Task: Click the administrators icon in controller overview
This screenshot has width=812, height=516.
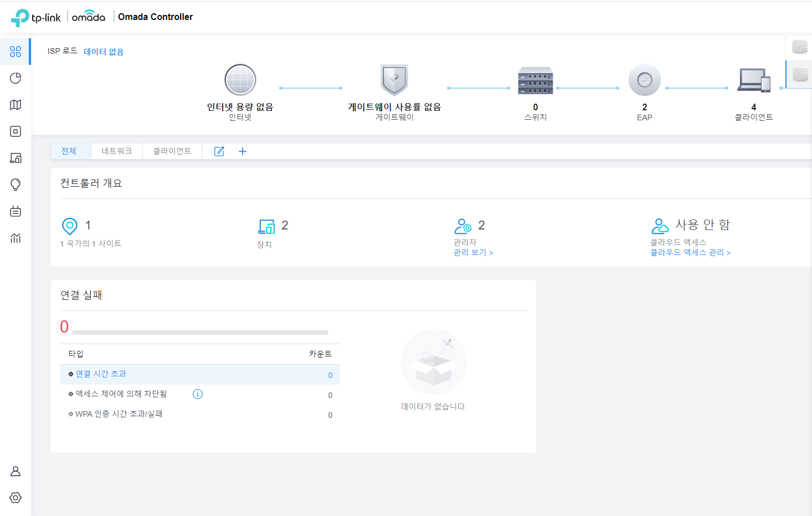Action: click(x=462, y=226)
